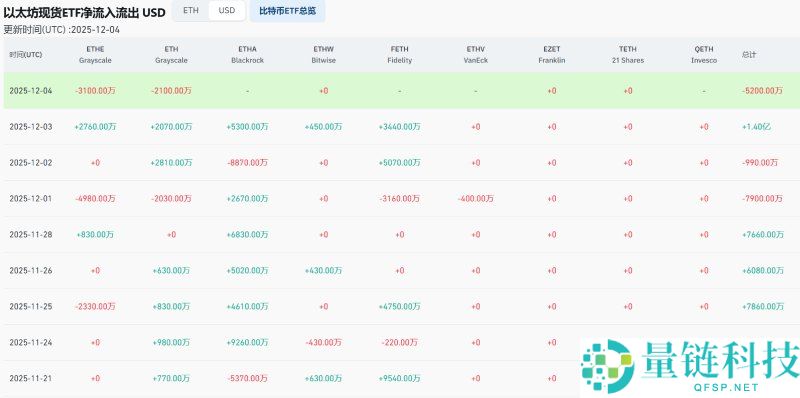
Task: Click the TETH 21 Shares column header
Action: [x=628, y=55]
